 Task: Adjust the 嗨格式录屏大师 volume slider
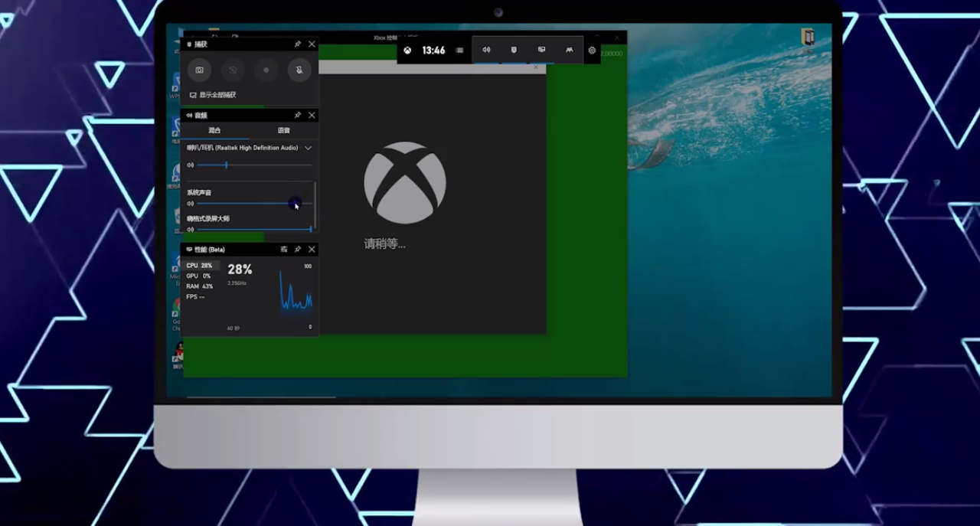click(x=254, y=229)
